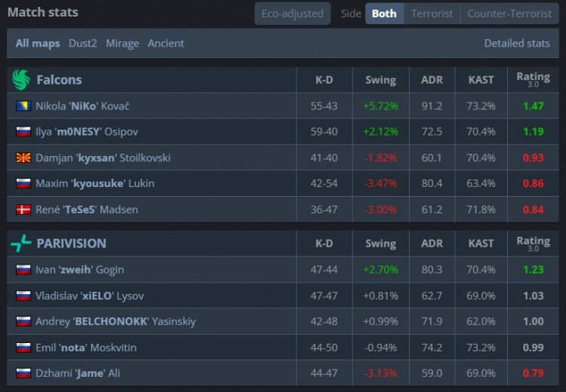Click the Bosnian flag beside NiKo

click(x=23, y=106)
